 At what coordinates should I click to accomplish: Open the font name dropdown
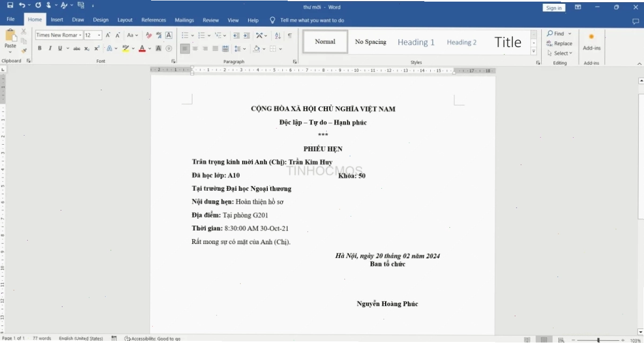click(80, 35)
